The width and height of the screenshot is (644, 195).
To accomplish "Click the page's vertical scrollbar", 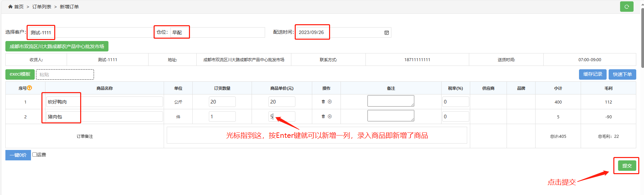I will pyautogui.click(x=642, y=37).
